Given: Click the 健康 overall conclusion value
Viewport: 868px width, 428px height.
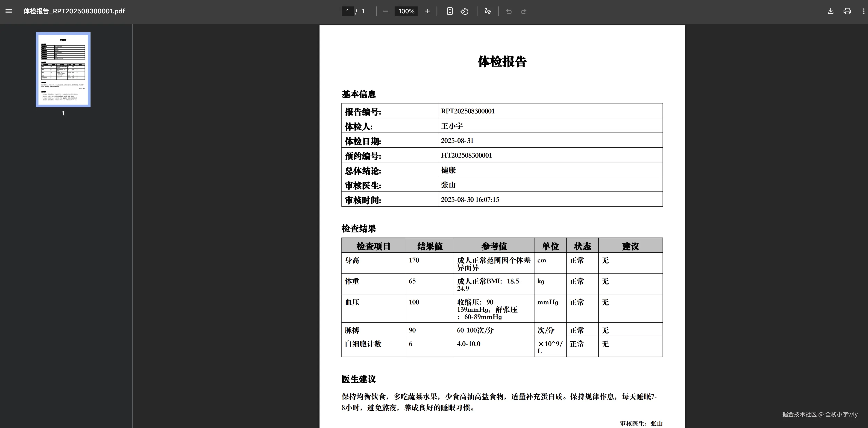Looking at the screenshot, I should point(448,170).
